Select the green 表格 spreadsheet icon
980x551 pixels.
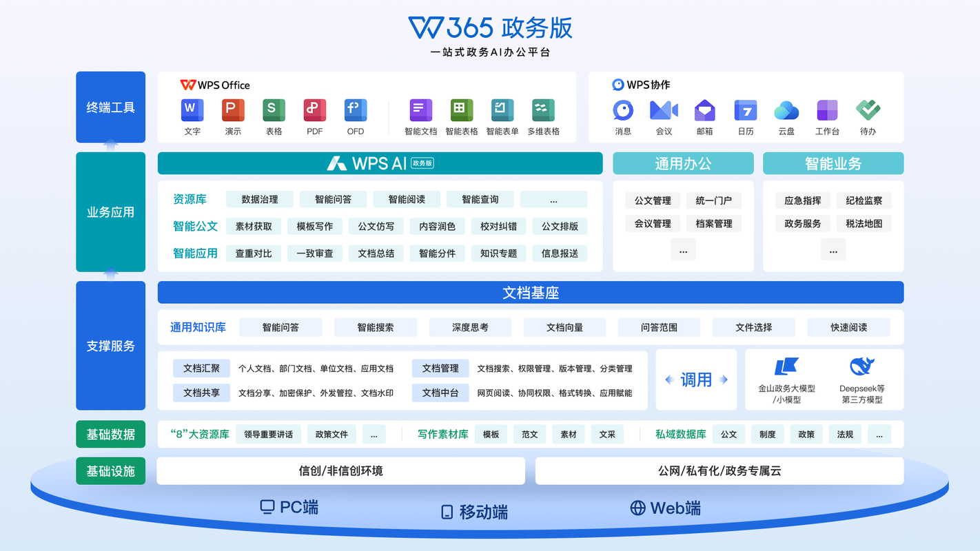pyautogui.click(x=274, y=110)
